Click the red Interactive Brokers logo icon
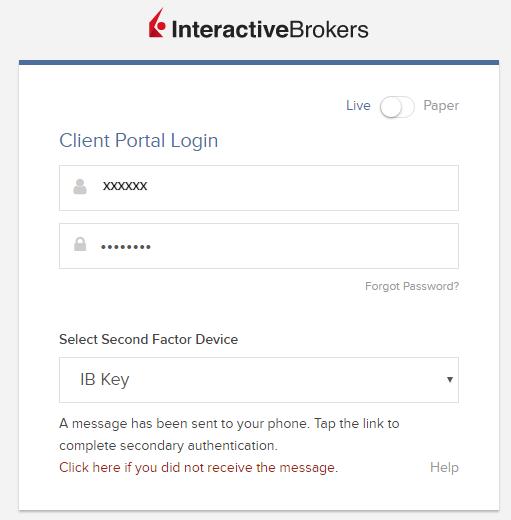 [x=157, y=23]
